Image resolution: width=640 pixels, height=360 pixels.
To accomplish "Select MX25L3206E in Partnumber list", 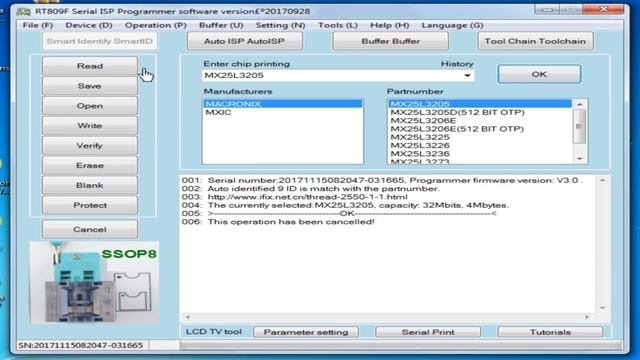I will tap(480, 120).
